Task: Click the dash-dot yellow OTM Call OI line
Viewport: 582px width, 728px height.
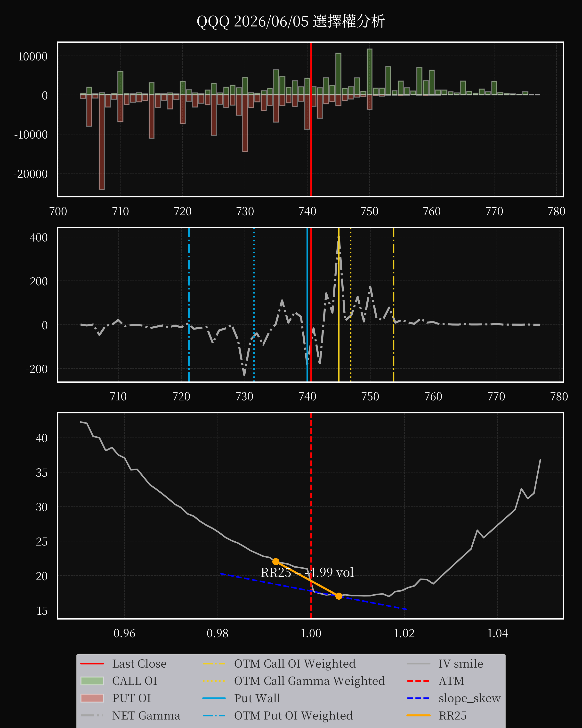Action: coord(393,305)
